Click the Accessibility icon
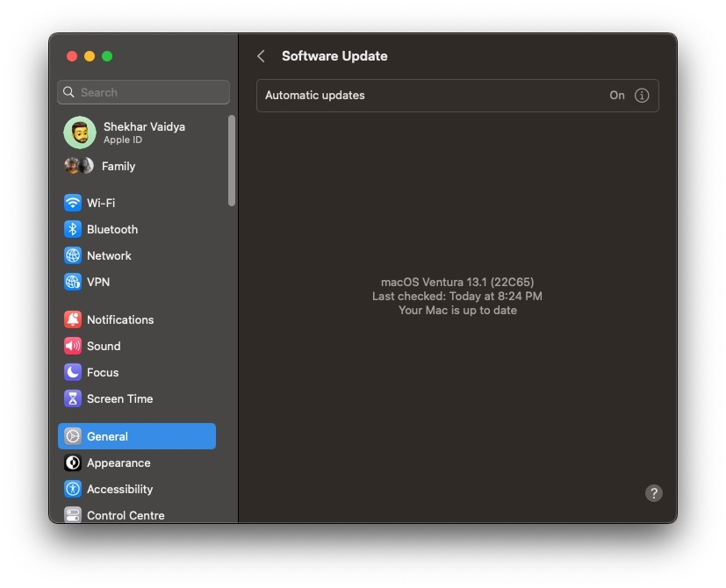The image size is (726, 588). 73,489
